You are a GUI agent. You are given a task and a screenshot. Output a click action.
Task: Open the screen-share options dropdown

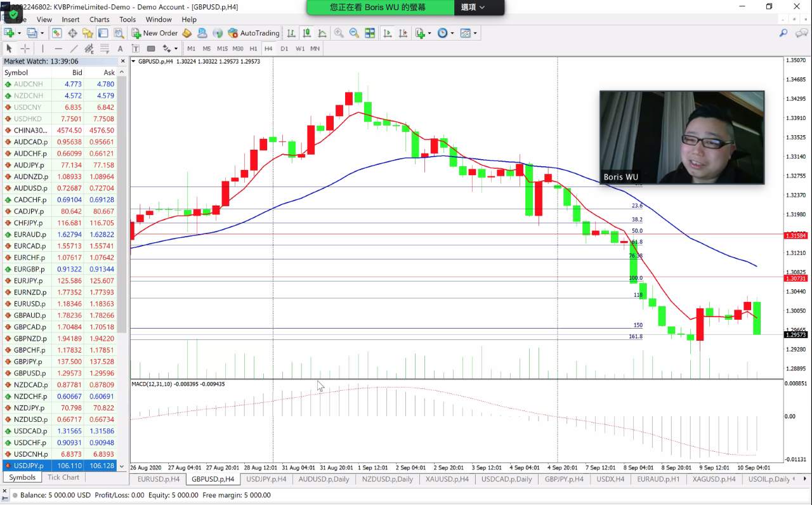473,7
